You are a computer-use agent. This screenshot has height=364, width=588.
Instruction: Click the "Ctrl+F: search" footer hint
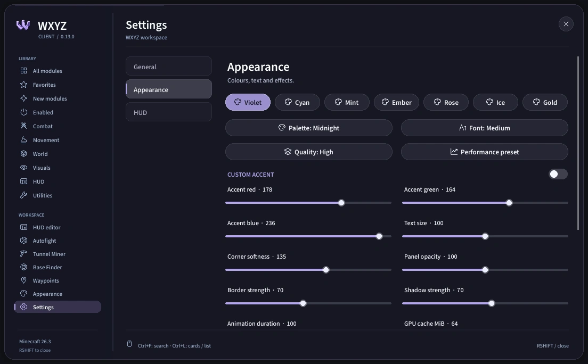(153, 345)
